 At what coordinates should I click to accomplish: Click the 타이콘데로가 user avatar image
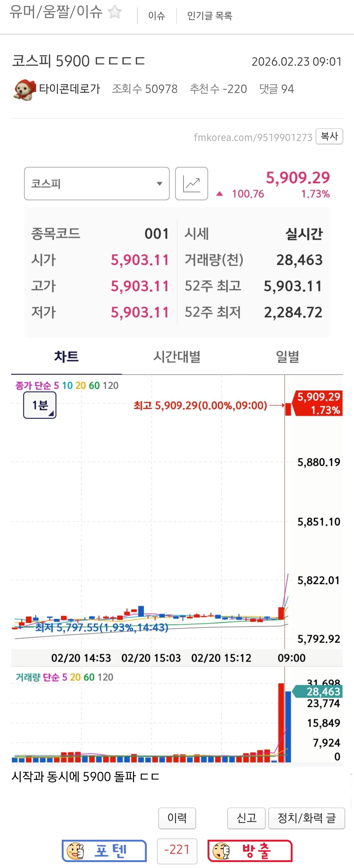point(24,90)
